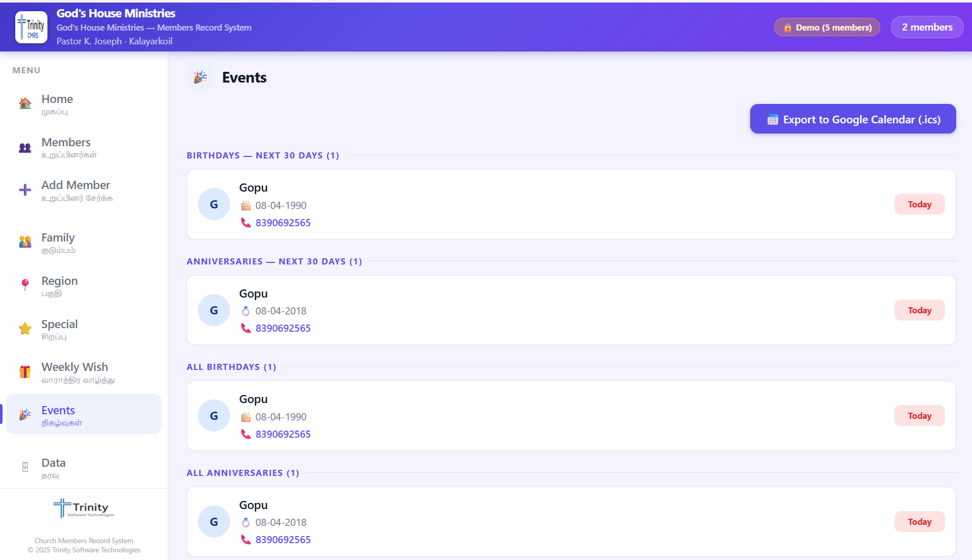Call Gopu's number in upcoming birthdays
This screenshot has width=972, height=560.
283,223
